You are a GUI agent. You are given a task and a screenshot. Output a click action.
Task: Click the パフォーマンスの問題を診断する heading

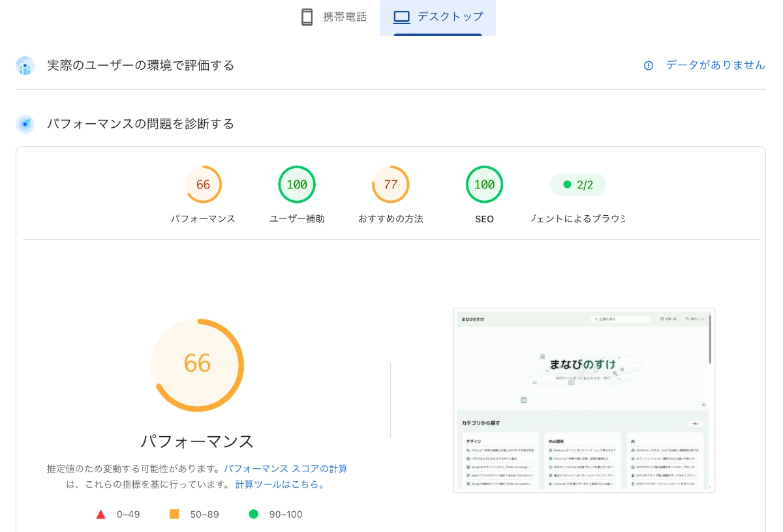pyautogui.click(x=140, y=124)
